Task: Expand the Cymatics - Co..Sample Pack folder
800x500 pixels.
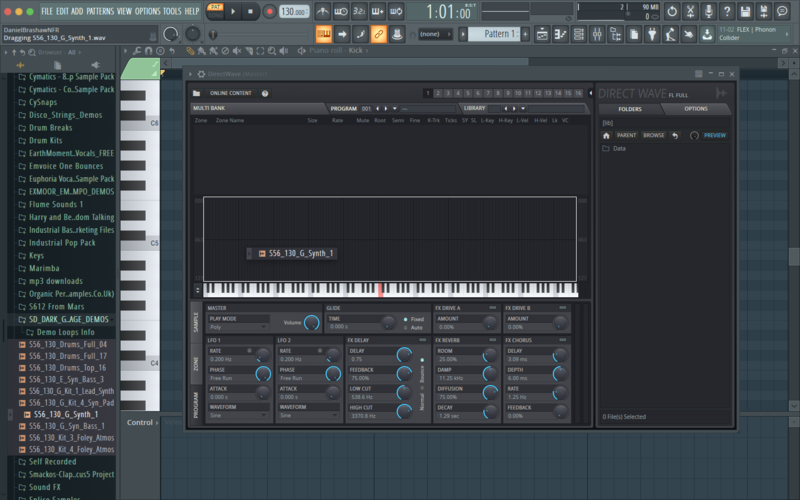Action: coord(66,89)
